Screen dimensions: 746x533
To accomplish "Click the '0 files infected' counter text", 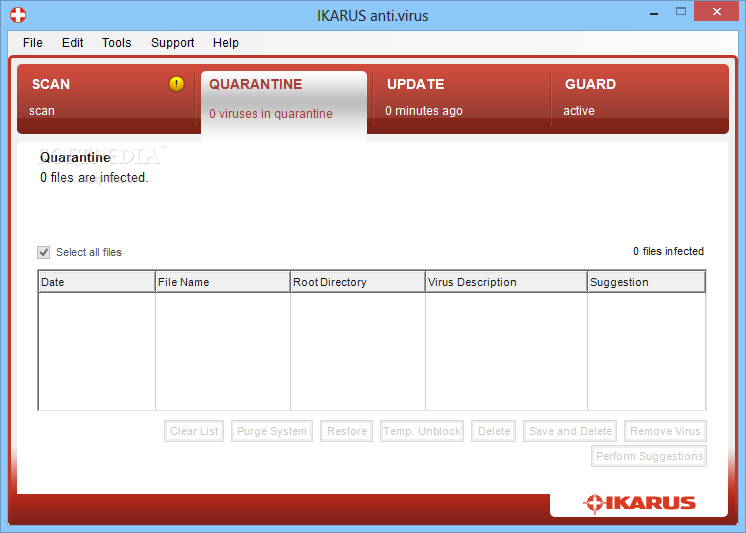I will point(668,251).
